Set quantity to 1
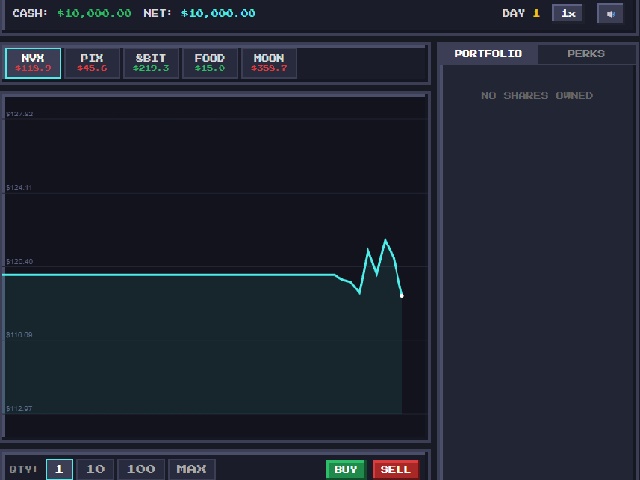The height and width of the screenshot is (480, 640). click(59, 469)
